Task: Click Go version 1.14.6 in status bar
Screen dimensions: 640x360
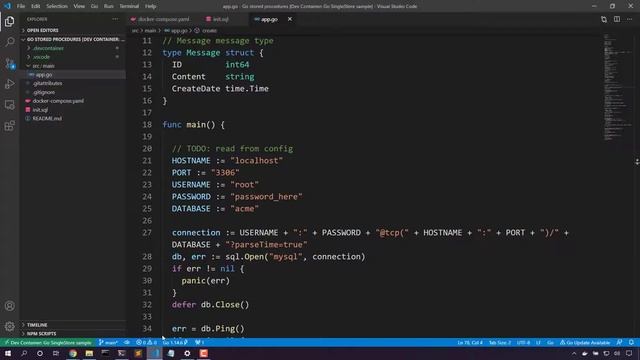Action: (x=175, y=342)
